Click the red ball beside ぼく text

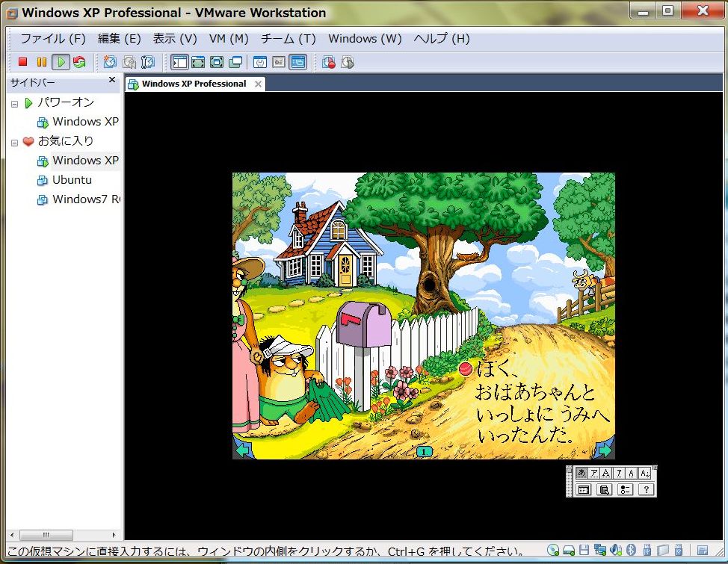click(465, 368)
